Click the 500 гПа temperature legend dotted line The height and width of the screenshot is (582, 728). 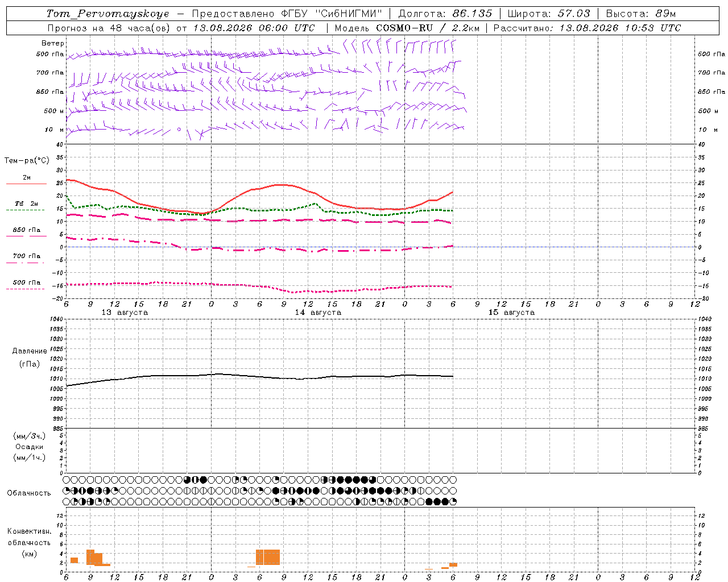[26, 289]
